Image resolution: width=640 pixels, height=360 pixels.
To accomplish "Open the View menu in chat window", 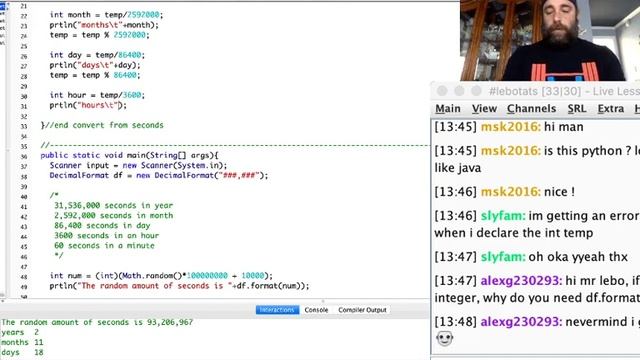I will click(484, 109).
